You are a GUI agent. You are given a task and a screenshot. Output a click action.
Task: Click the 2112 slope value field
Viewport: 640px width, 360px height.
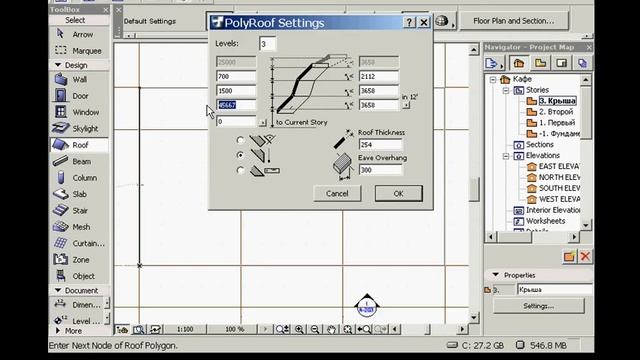pyautogui.click(x=378, y=76)
